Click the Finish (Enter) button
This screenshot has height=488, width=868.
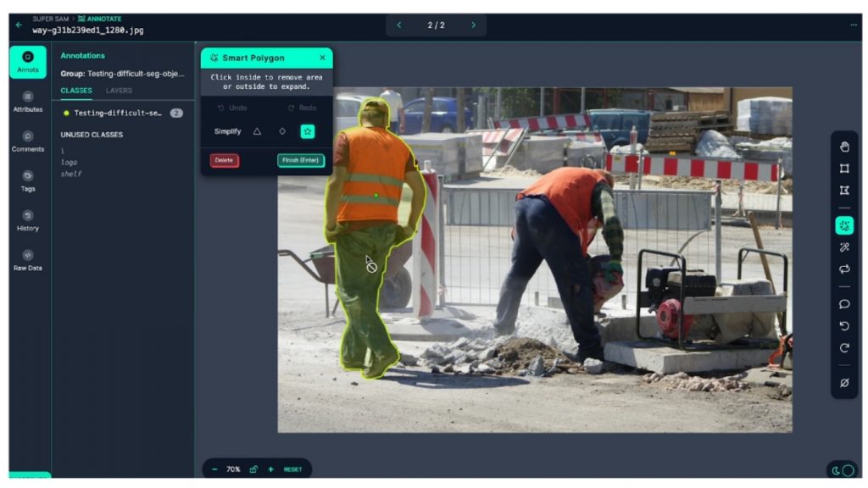pyautogui.click(x=299, y=160)
